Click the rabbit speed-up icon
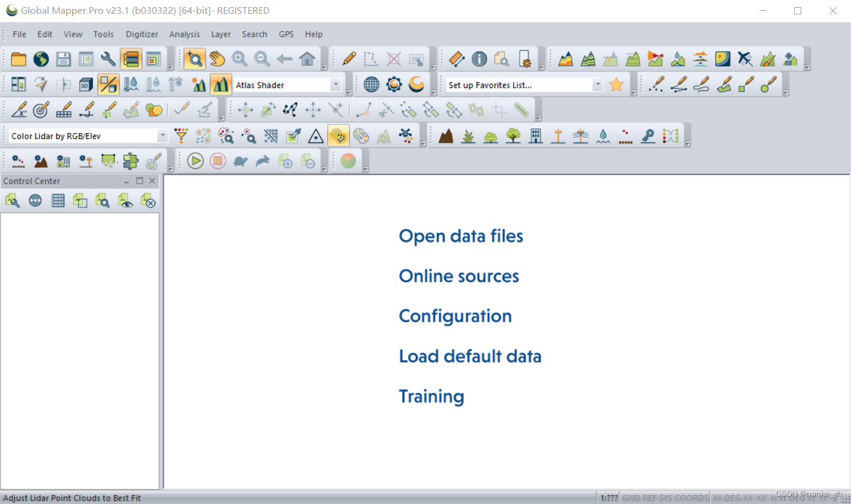The image size is (851, 504). coord(262,161)
